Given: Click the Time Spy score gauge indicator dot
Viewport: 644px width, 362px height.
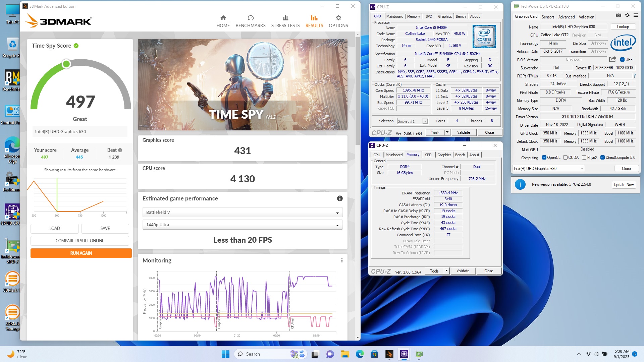Looking at the screenshot, I should click(66, 64).
